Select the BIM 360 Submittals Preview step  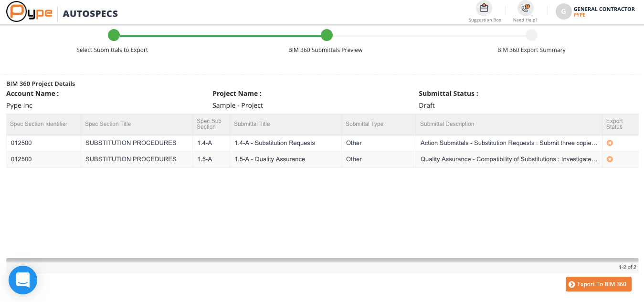coord(327,35)
